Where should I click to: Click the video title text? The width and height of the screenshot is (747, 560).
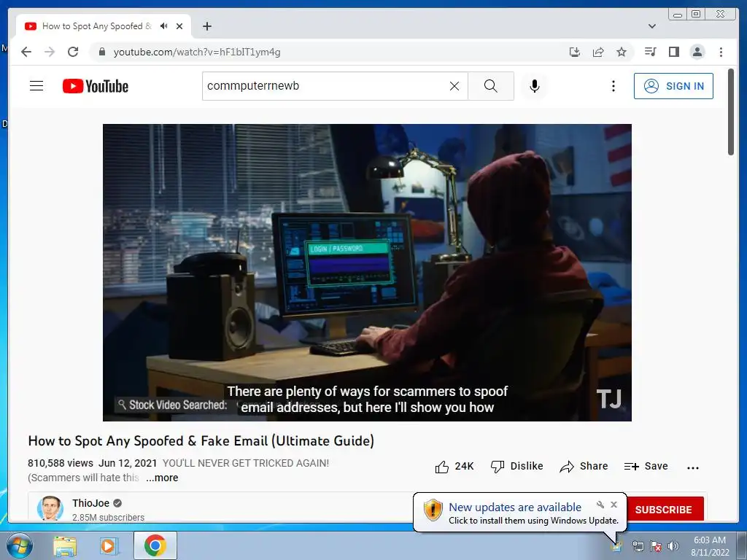(x=201, y=441)
